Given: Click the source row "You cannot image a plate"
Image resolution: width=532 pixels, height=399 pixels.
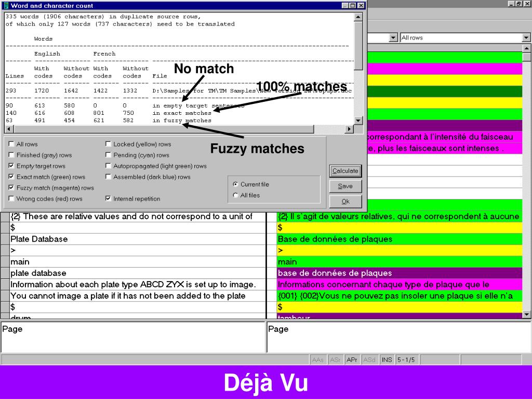Looking at the screenshot, I should click(138, 296).
